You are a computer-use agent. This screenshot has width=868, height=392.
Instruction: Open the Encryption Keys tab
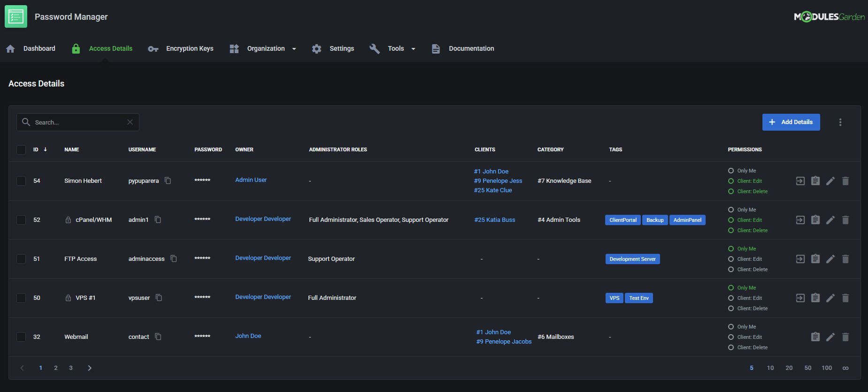click(x=181, y=48)
